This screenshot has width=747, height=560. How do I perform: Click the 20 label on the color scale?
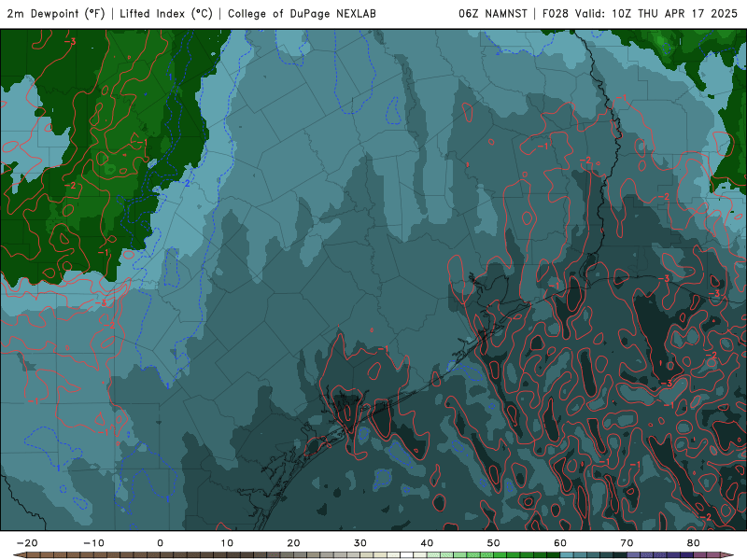tap(293, 543)
